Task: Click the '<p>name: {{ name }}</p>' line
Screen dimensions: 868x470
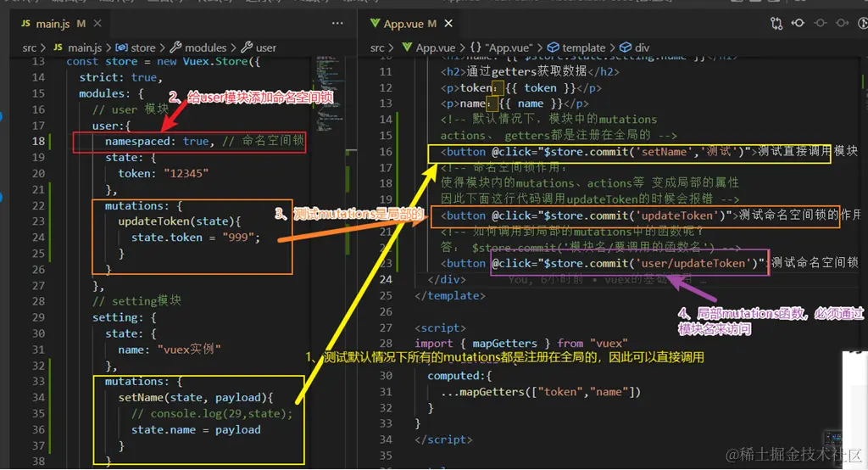Action: tap(515, 104)
